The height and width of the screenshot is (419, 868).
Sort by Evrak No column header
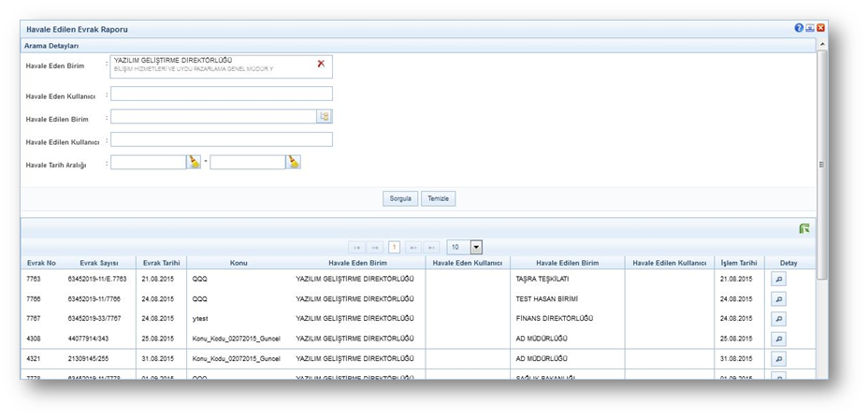coord(41,263)
